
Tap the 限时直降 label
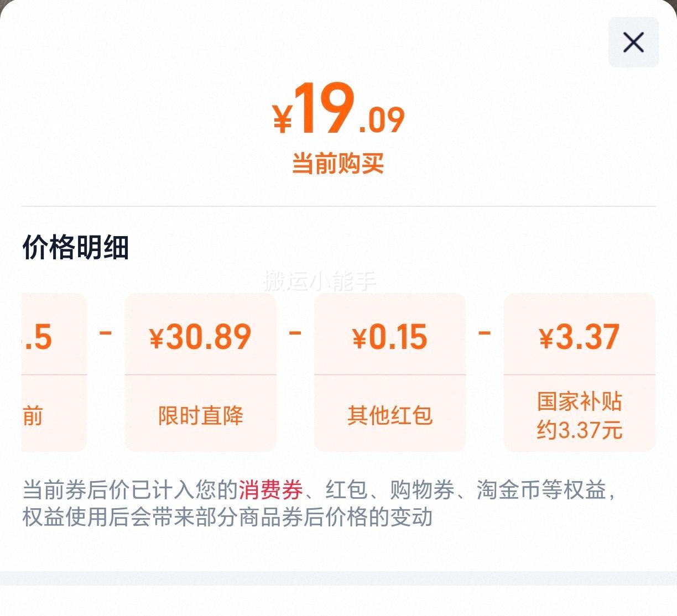tap(200, 415)
